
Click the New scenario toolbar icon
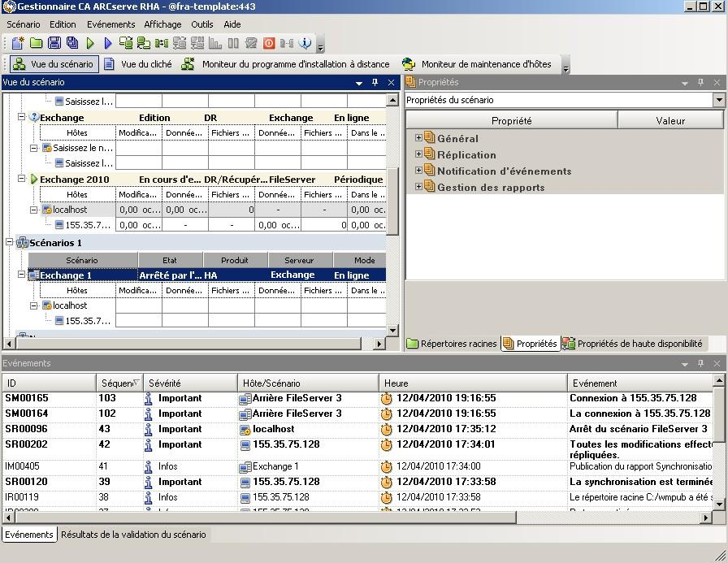pyautogui.click(x=17, y=43)
